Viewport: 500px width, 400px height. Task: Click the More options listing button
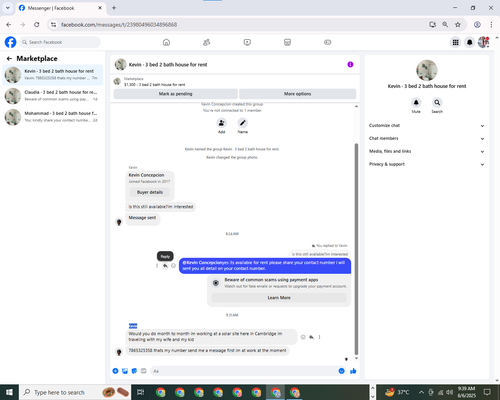297,94
